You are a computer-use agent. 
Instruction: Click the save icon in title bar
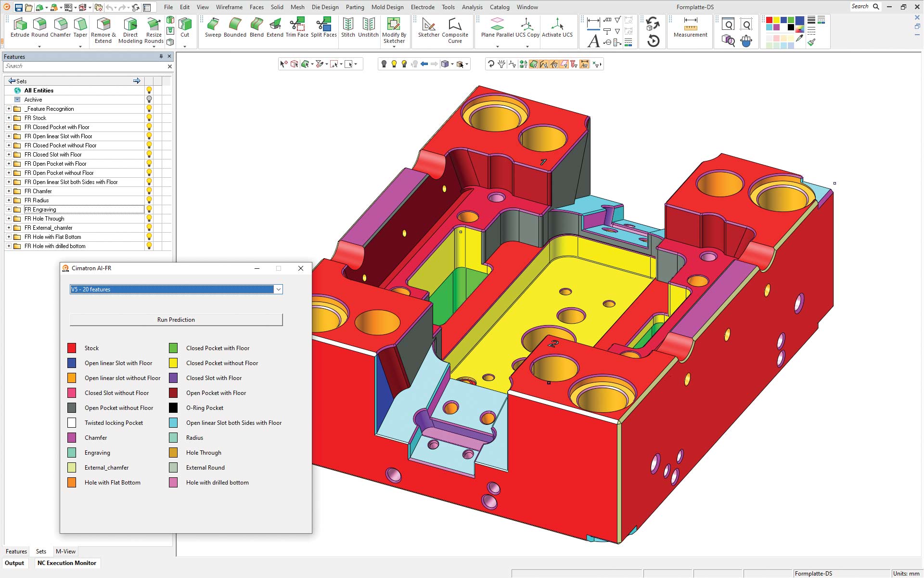tap(18, 7)
